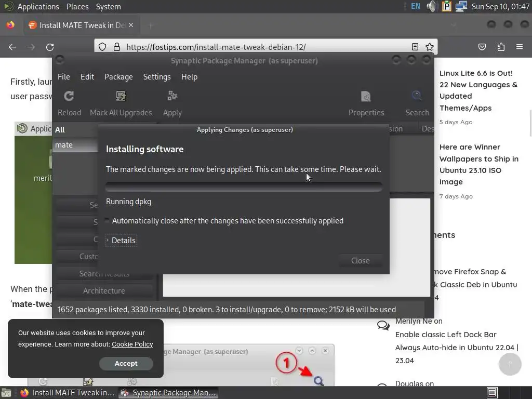Bookmark this page with the star icon
This screenshot has width=532, height=399.
point(430,47)
